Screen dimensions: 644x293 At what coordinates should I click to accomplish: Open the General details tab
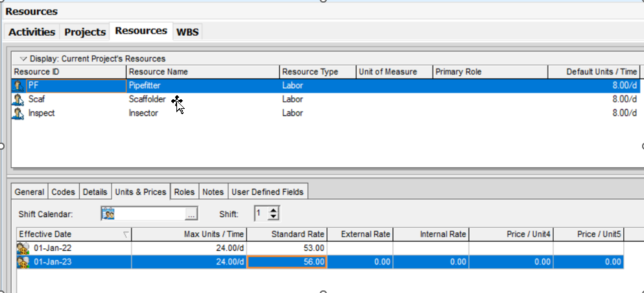pyautogui.click(x=29, y=192)
